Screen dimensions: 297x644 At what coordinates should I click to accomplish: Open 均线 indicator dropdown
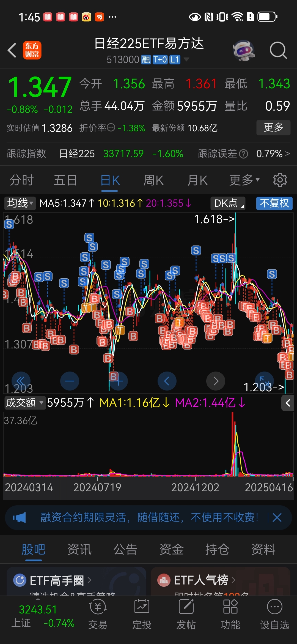pyautogui.click(x=20, y=203)
